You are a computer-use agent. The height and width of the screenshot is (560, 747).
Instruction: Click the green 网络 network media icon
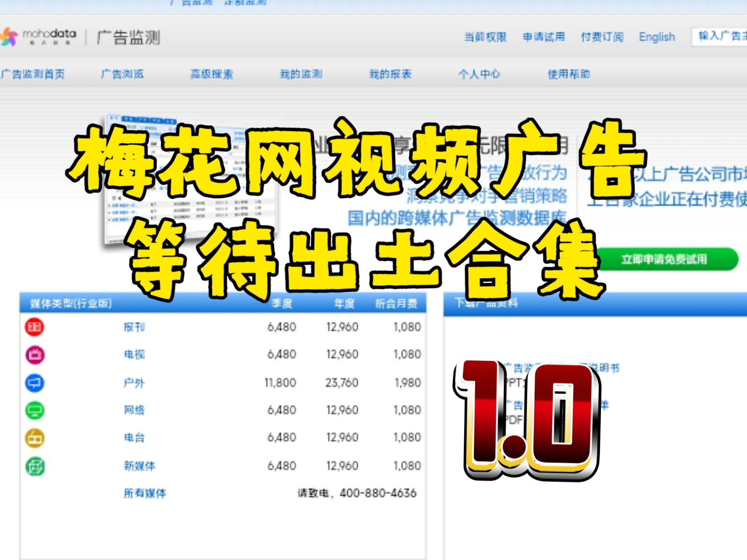click(x=34, y=410)
